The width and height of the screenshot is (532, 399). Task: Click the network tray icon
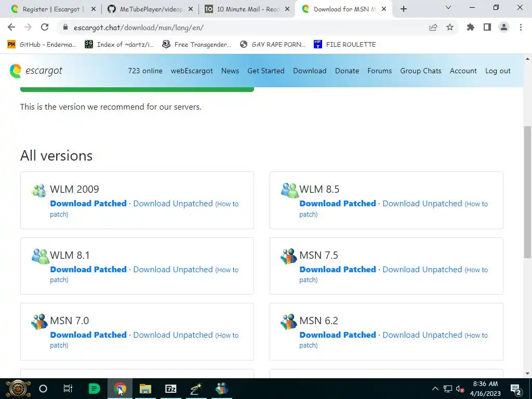[448, 389]
